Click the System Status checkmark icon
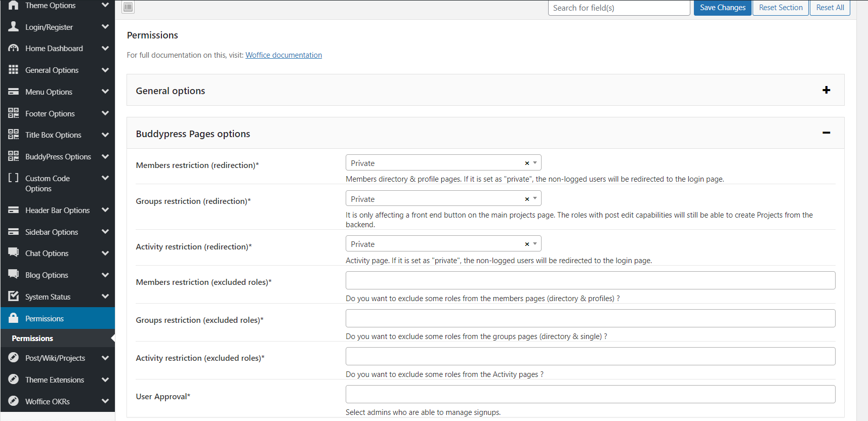 tap(14, 297)
